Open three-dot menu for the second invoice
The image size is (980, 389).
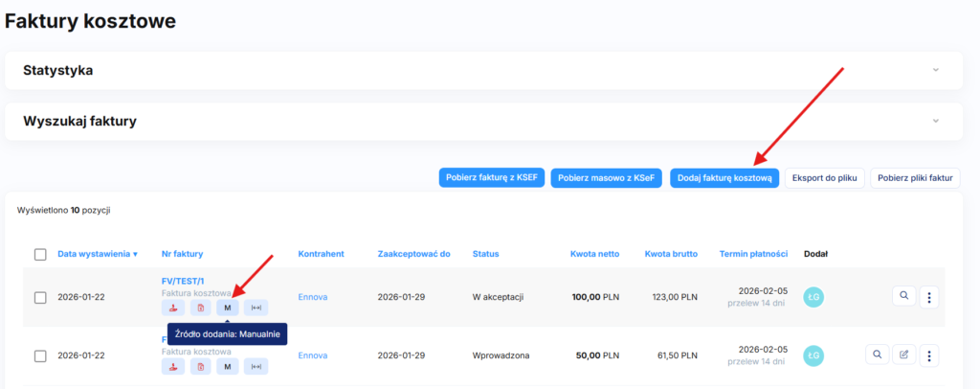[x=928, y=355]
